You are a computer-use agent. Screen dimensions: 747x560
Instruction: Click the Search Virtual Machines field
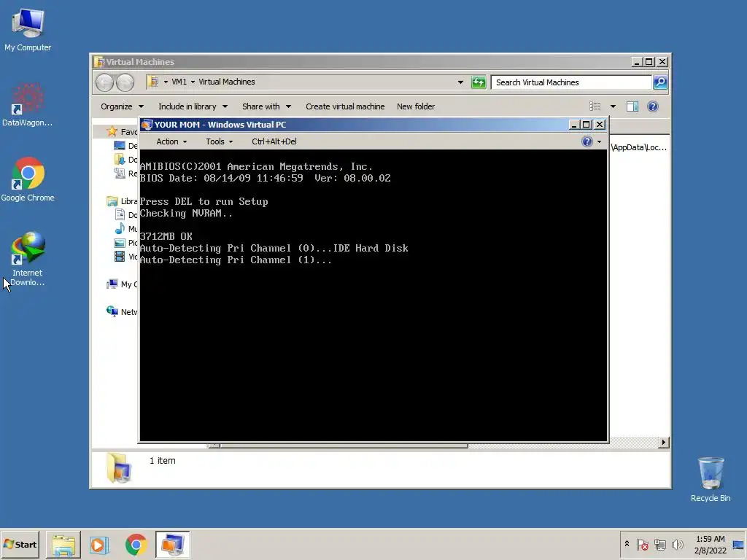(571, 82)
